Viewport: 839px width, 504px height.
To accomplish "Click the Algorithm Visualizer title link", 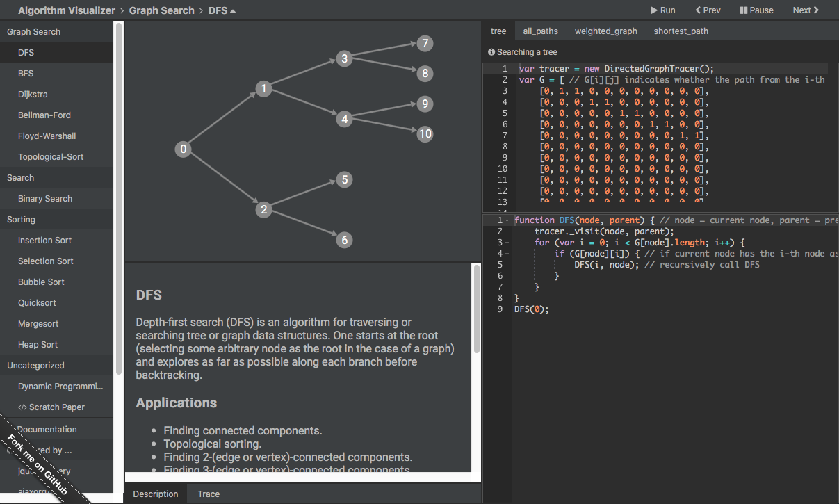I will click(67, 10).
